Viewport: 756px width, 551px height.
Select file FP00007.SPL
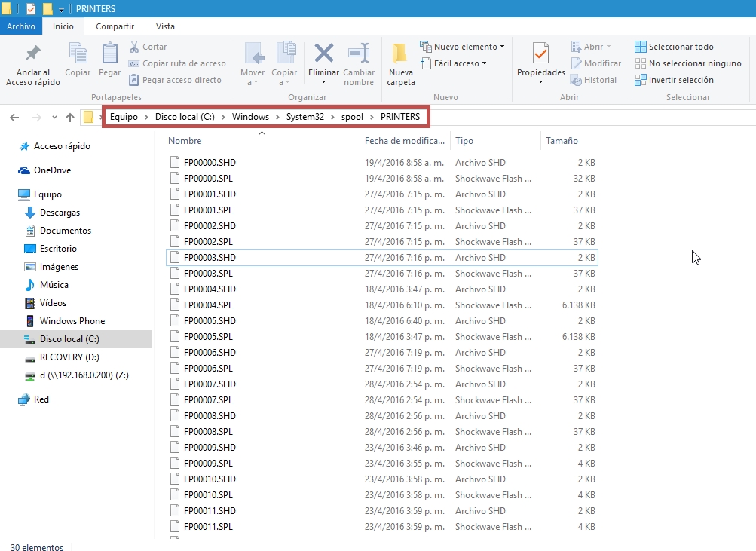coord(382,400)
